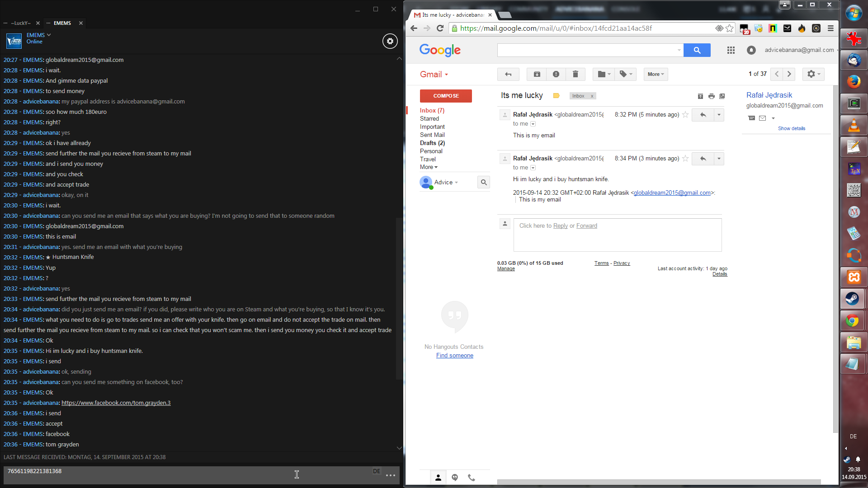Star the 8:32 PM message
This screenshot has width=868, height=488.
pos(685,115)
